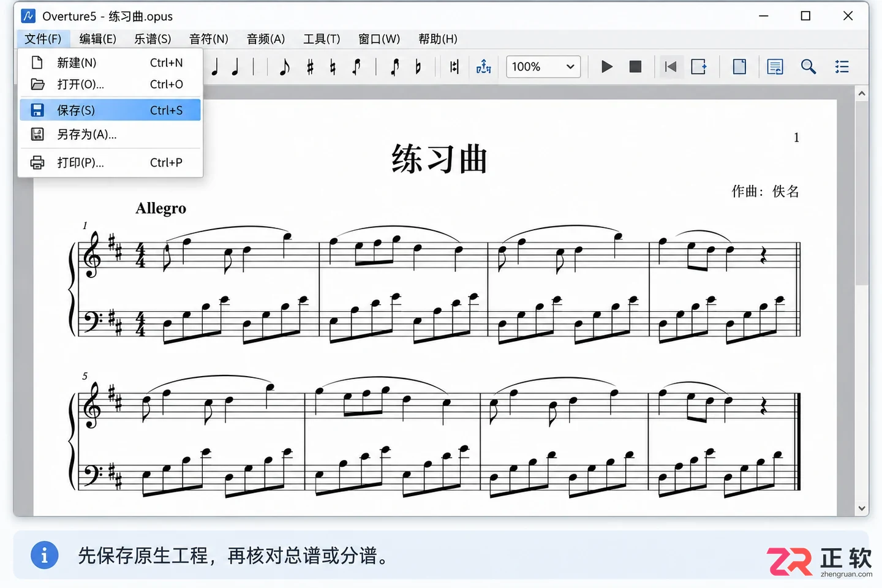Click the Save floppy disk icon
The image size is (882, 588).
[37, 110]
